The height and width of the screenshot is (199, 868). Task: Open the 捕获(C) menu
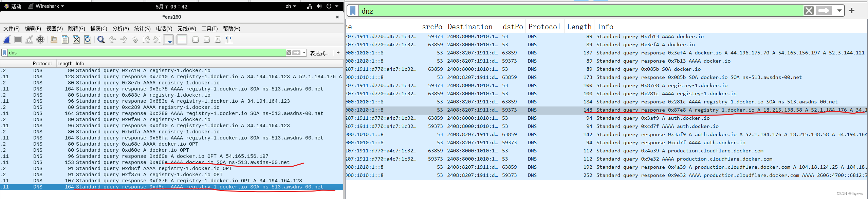click(98, 29)
